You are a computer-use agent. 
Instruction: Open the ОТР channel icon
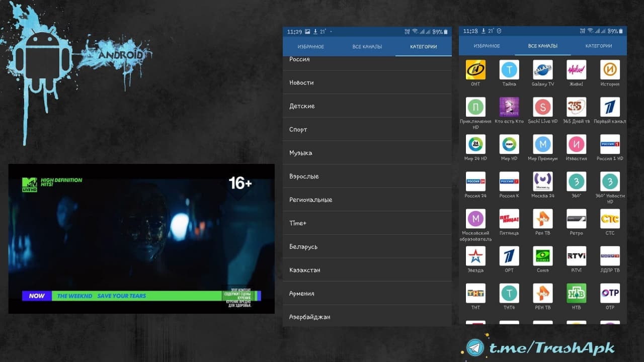[x=610, y=293]
